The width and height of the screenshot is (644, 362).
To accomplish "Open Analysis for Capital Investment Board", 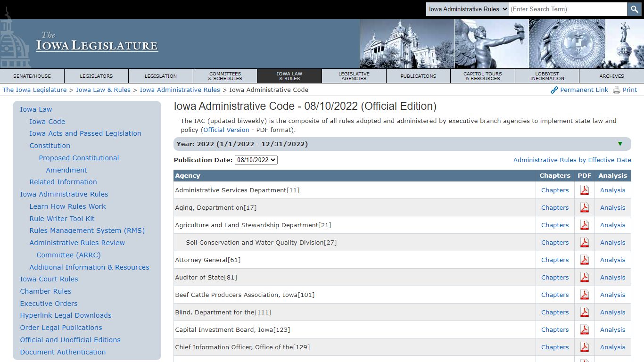I will [x=612, y=329].
